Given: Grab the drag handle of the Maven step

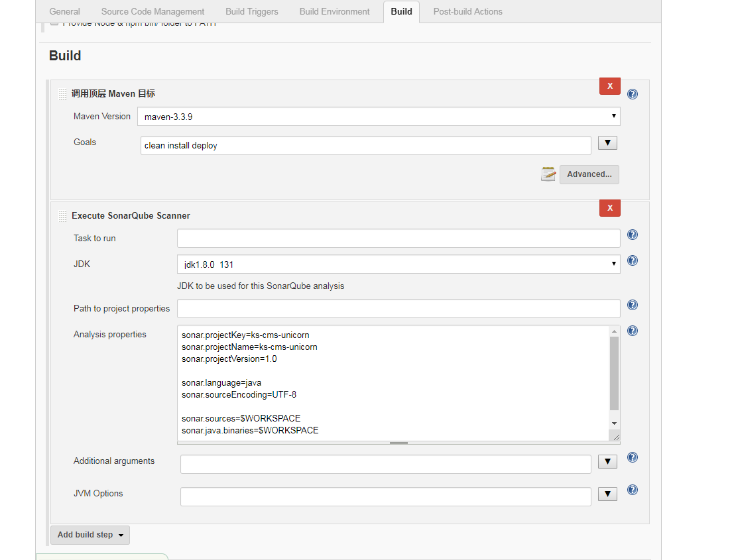Looking at the screenshot, I should [62, 93].
